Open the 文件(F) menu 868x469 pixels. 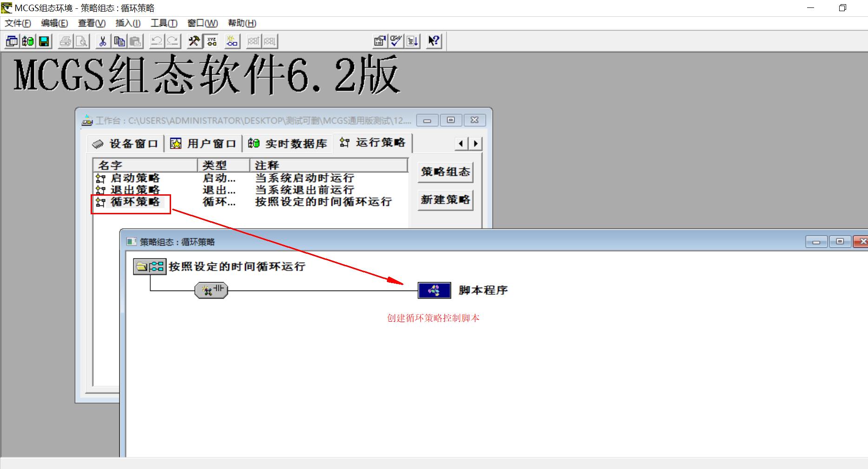pyautogui.click(x=18, y=23)
